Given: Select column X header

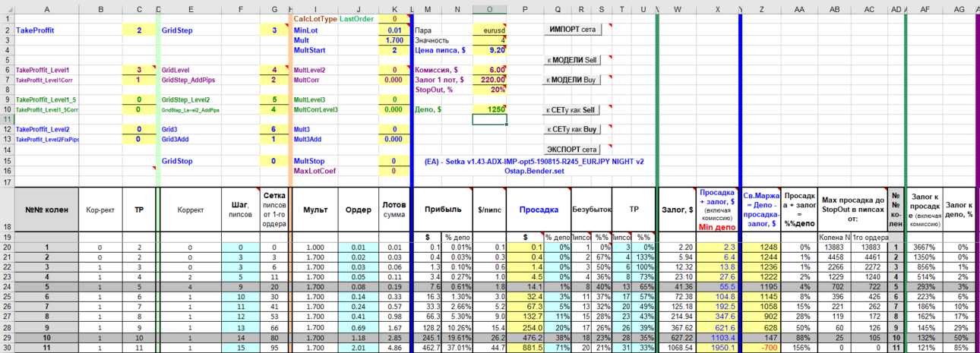Looking at the screenshot, I should [x=718, y=9].
